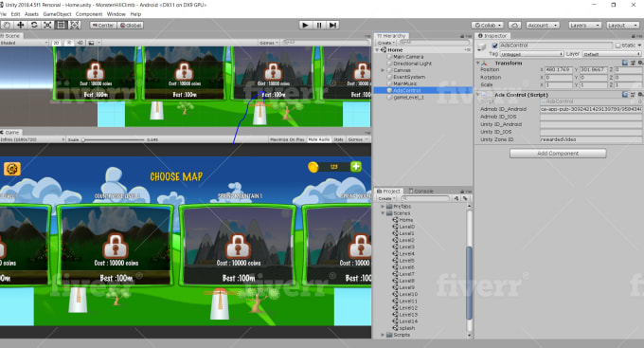Open the Window menu
Screen dimensions: 644x348
[116, 14]
